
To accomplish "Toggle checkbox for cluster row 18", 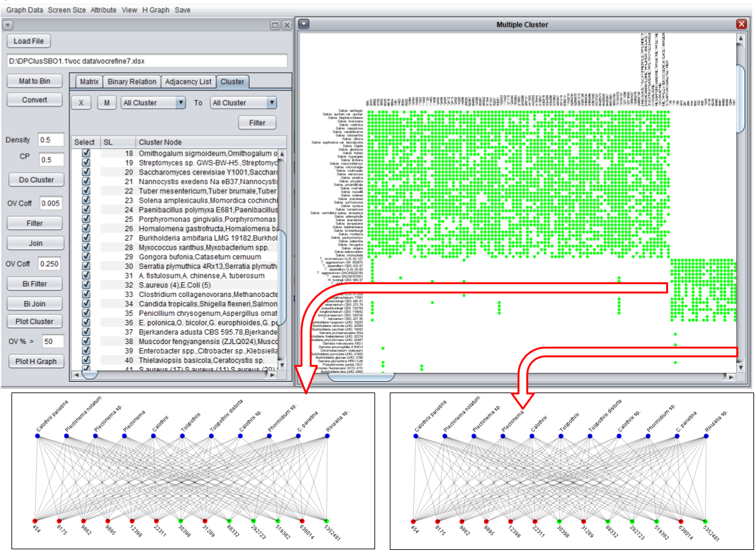I will point(86,153).
